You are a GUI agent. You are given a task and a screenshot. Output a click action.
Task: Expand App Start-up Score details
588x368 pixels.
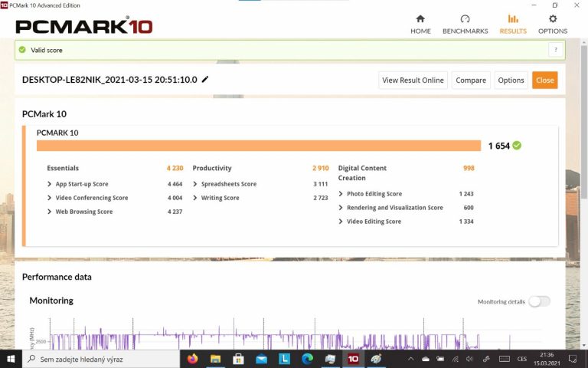pyautogui.click(x=50, y=184)
